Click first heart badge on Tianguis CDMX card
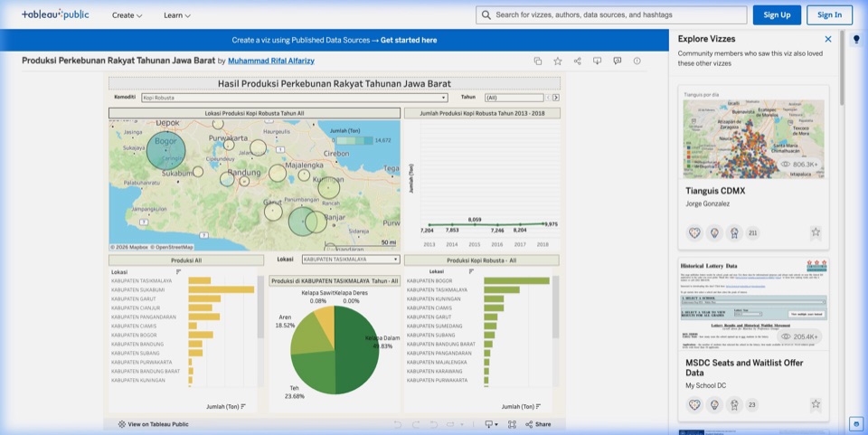Screen dimensions: 868x435 694,233
